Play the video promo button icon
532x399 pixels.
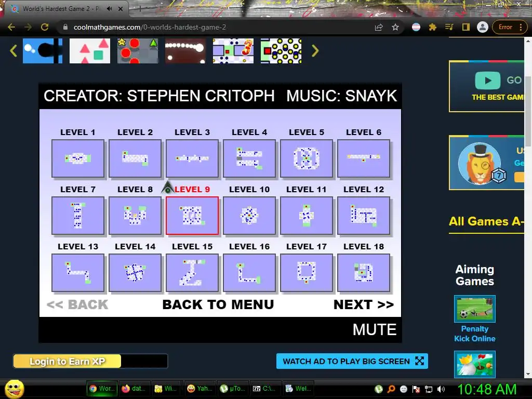click(x=487, y=81)
